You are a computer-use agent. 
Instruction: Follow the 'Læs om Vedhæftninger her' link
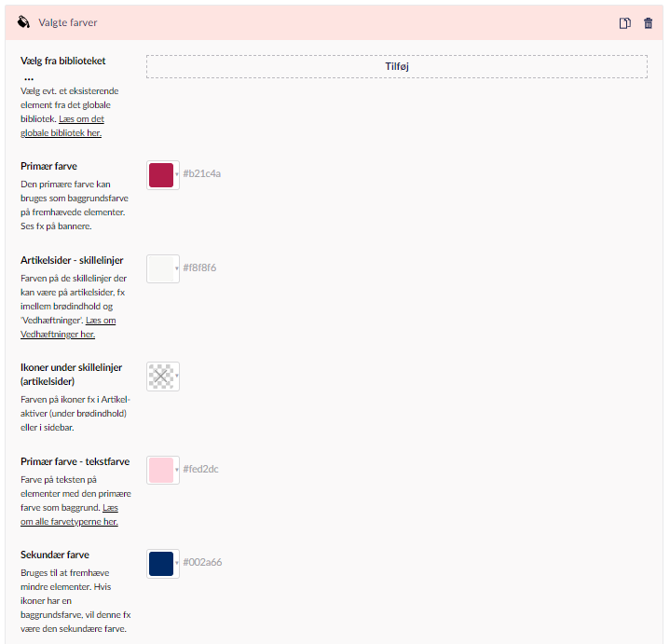click(68, 327)
